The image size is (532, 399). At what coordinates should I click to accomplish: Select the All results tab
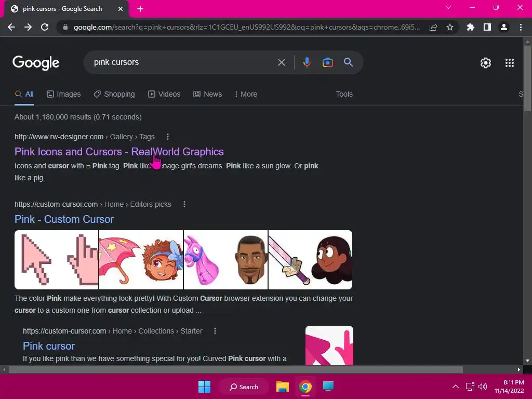click(x=24, y=95)
